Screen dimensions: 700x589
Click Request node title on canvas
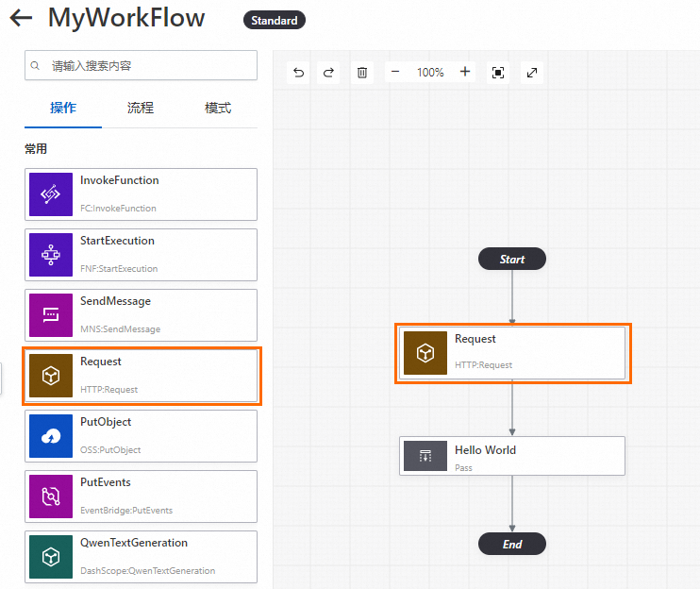[x=475, y=339]
